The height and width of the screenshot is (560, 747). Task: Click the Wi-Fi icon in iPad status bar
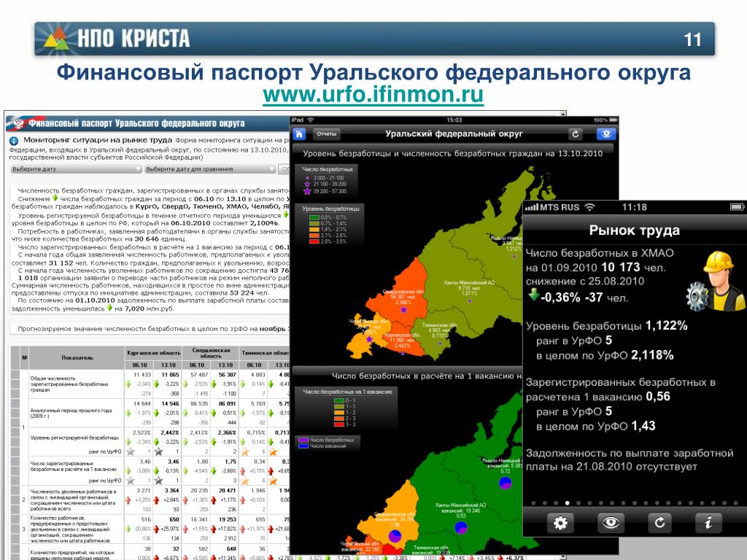311,120
